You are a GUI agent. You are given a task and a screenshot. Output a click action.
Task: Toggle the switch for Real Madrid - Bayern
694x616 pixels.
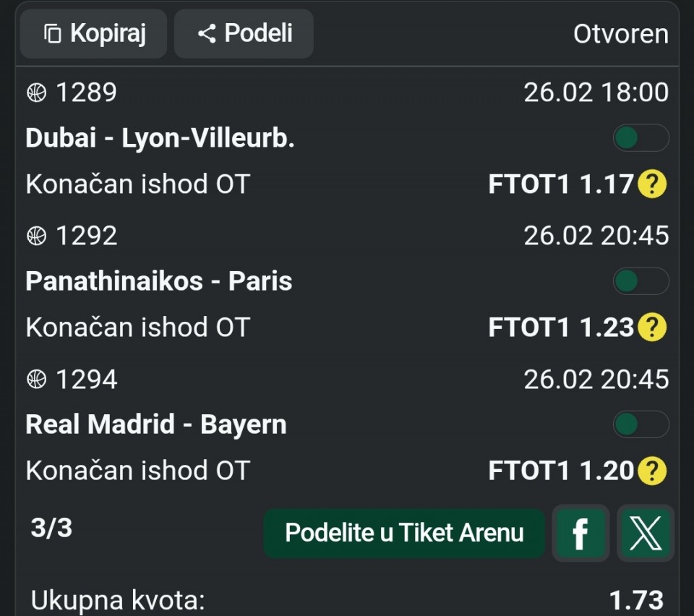[641, 424]
